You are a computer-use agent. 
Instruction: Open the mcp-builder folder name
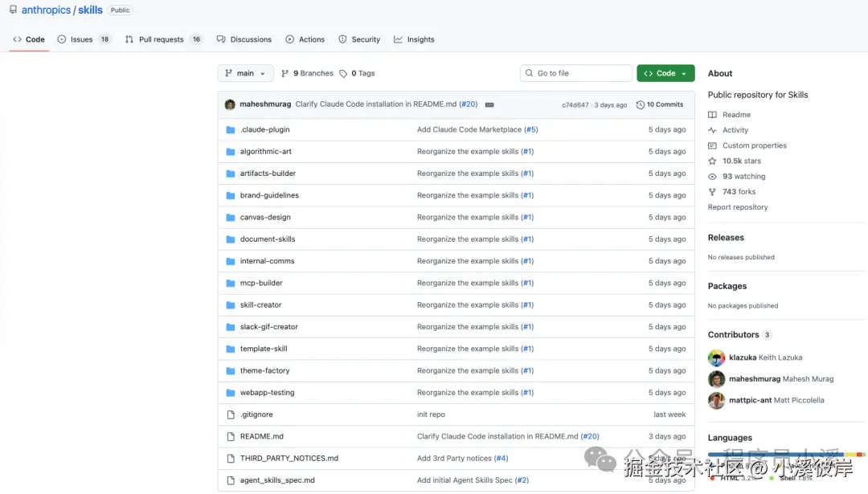click(261, 283)
